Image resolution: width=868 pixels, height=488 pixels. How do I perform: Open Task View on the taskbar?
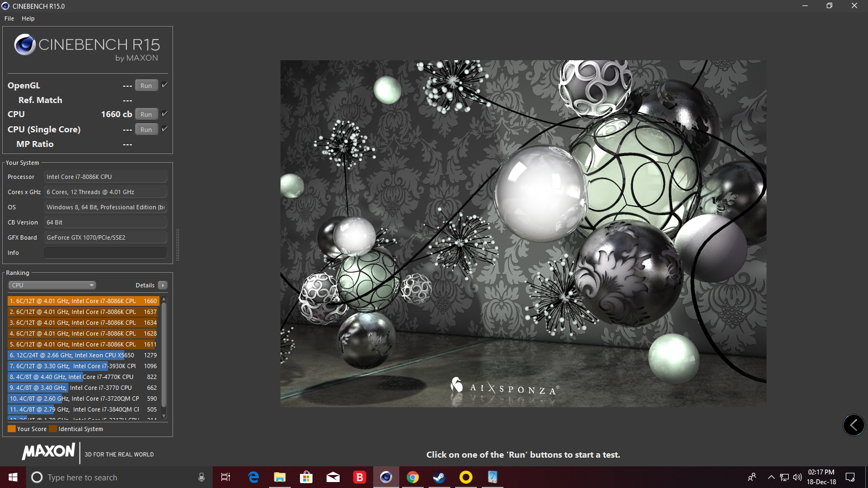point(226,477)
